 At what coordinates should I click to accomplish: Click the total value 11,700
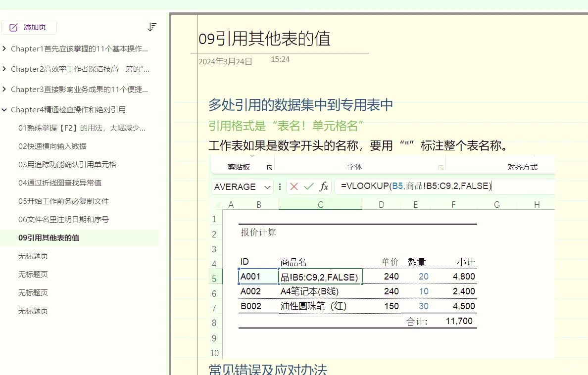tap(459, 321)
